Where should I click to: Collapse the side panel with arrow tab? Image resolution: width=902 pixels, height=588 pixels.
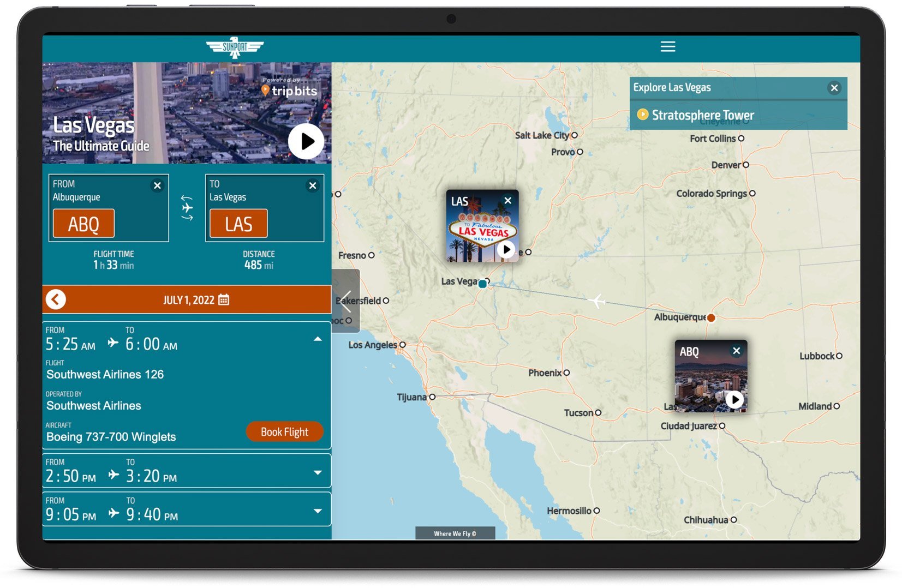point(346,301)
